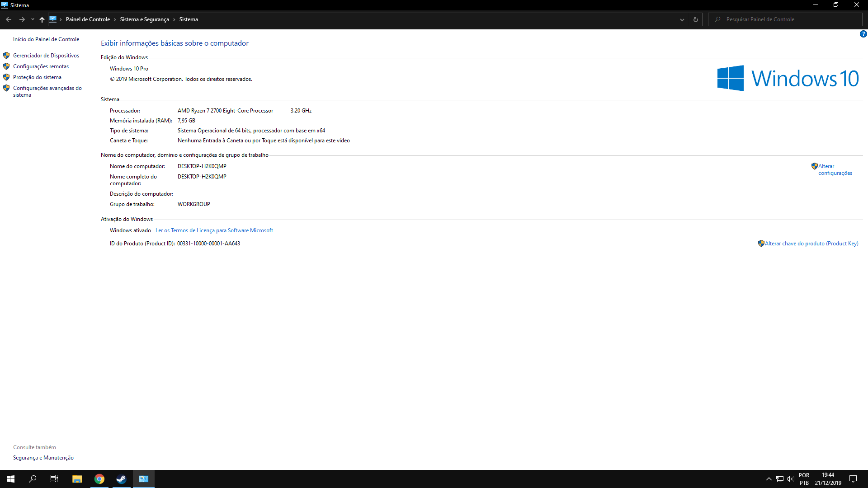Select Painel de Controle breadcrumb
The height and width of the screenshot is (488, 868).
tap(88, 19)
